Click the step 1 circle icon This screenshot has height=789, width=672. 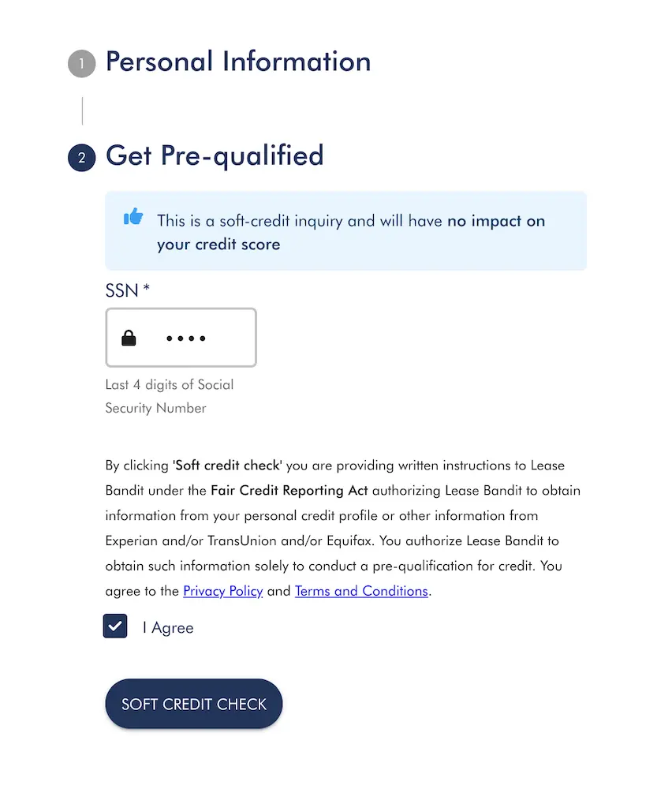tap(81, 64)
